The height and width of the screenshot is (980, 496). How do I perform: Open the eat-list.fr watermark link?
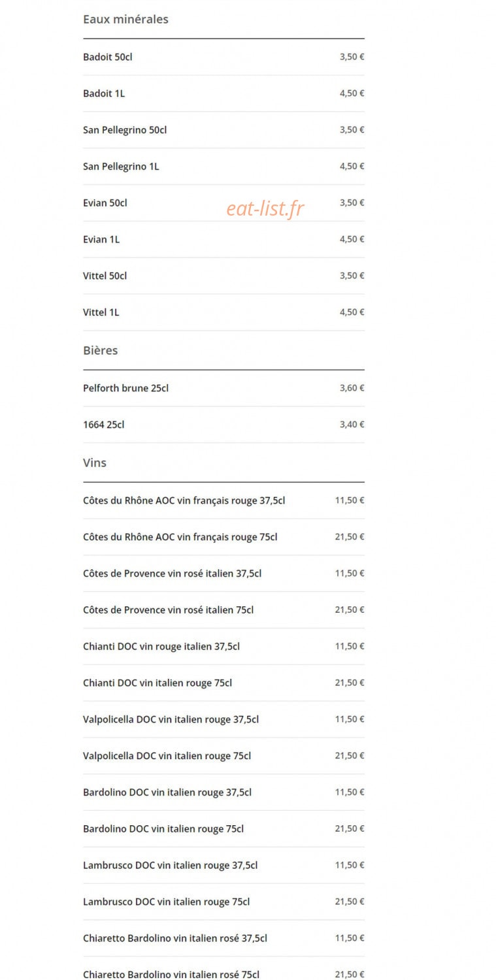pyautogui.click(x=265, y=208)
